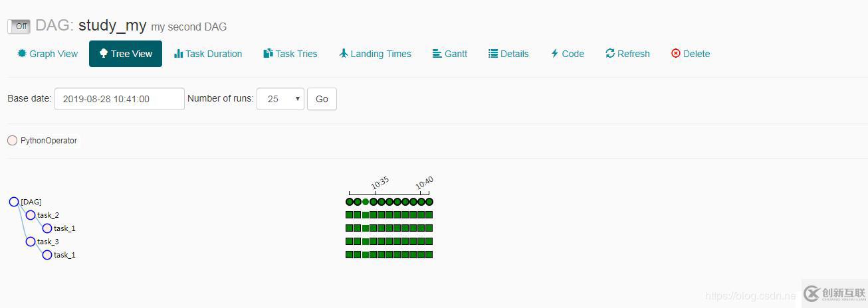Click the 10:35 time axis label
The width and height of the screenshot is (868, 308).
click(380, 183)
